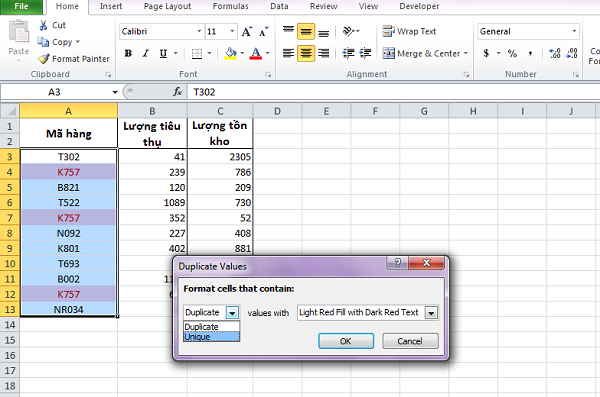Apply the red font color
Image resolution: width=600 pixels, height=397 pixels.
256,53
